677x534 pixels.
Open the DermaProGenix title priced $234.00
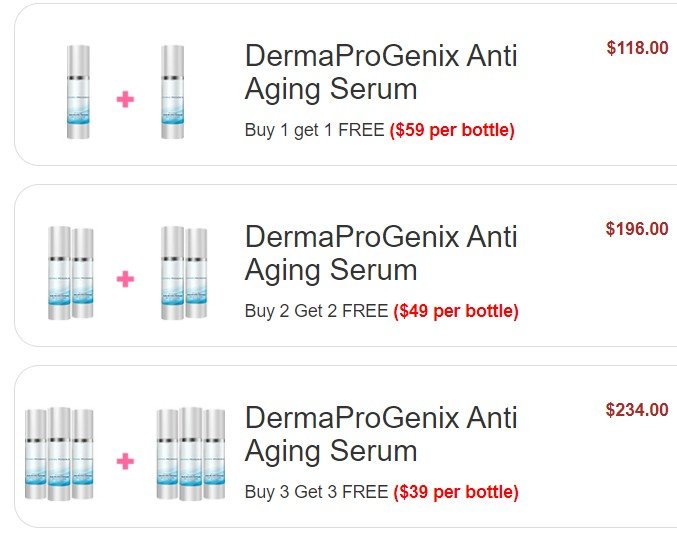tap(381, 434)
